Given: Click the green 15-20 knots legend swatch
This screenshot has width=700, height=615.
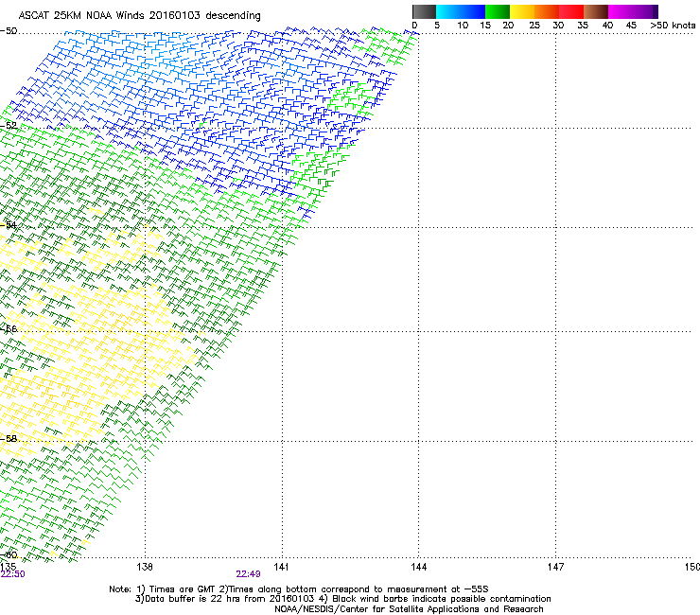Looking at the screenshot, I should pos(498,11).
